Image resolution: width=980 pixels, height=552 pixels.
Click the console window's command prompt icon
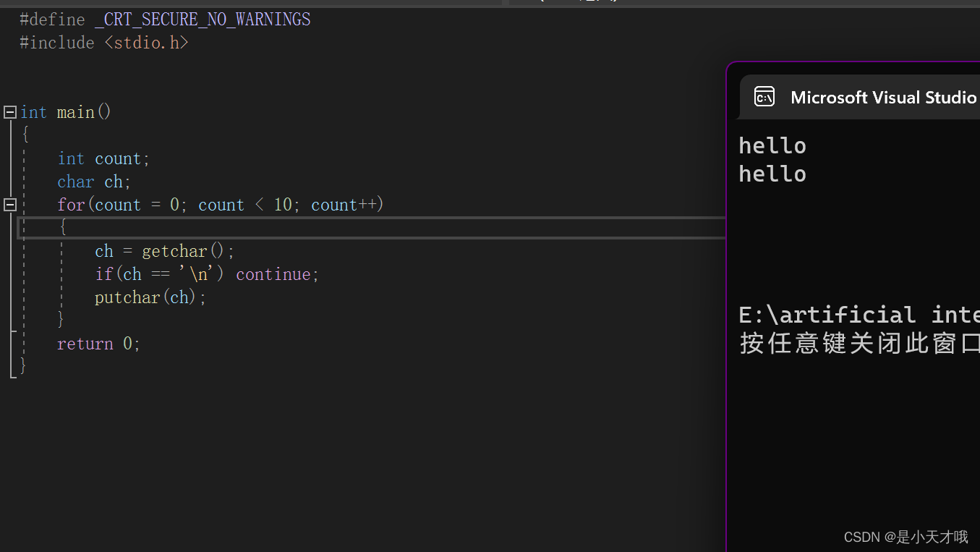click(x=764, y=96)
